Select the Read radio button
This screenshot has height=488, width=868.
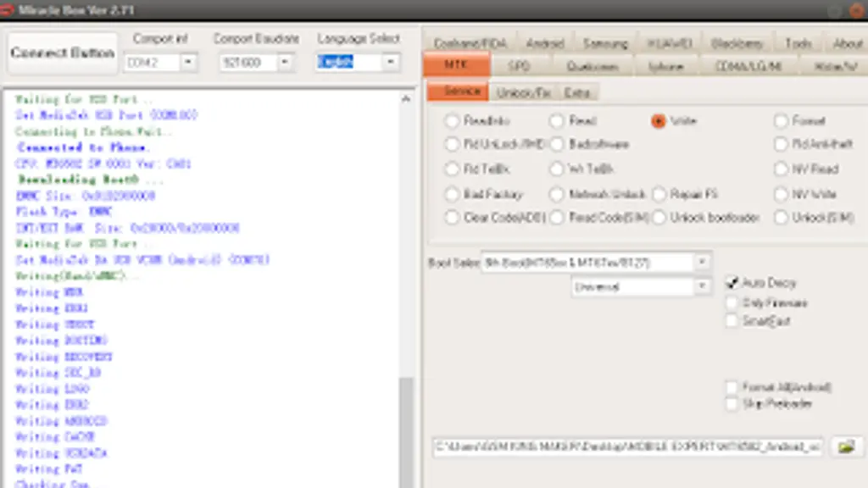[556, 120]
